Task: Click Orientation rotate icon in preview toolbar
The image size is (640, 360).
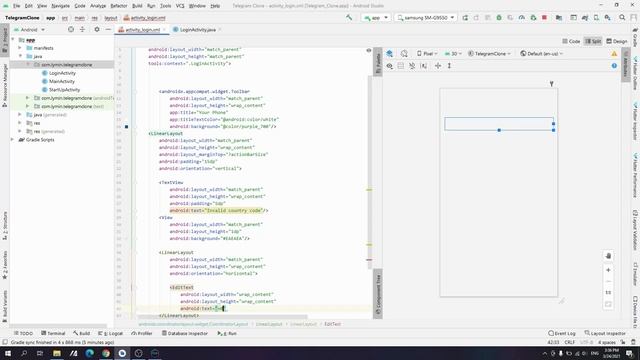Action: point(404,53)
